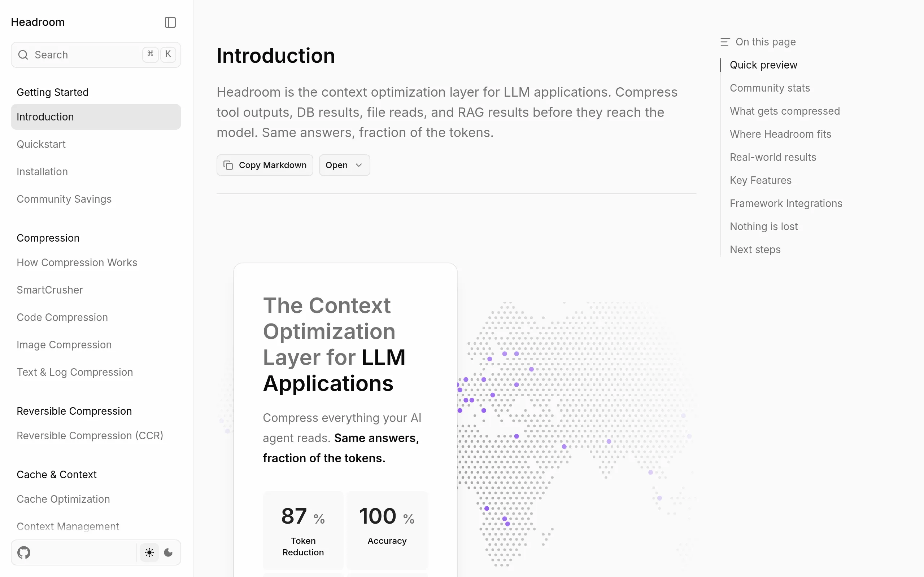The height and width of the screenshot is (577, 924).
Task: Jump to Real-world results section
Action: tap(772, 157)
